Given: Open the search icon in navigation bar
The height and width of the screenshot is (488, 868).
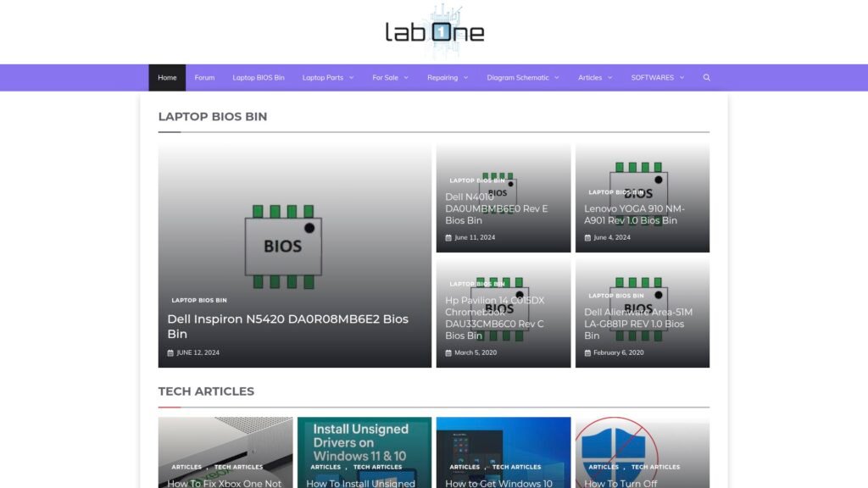Looking at the screenshot, I should (706, 77).
